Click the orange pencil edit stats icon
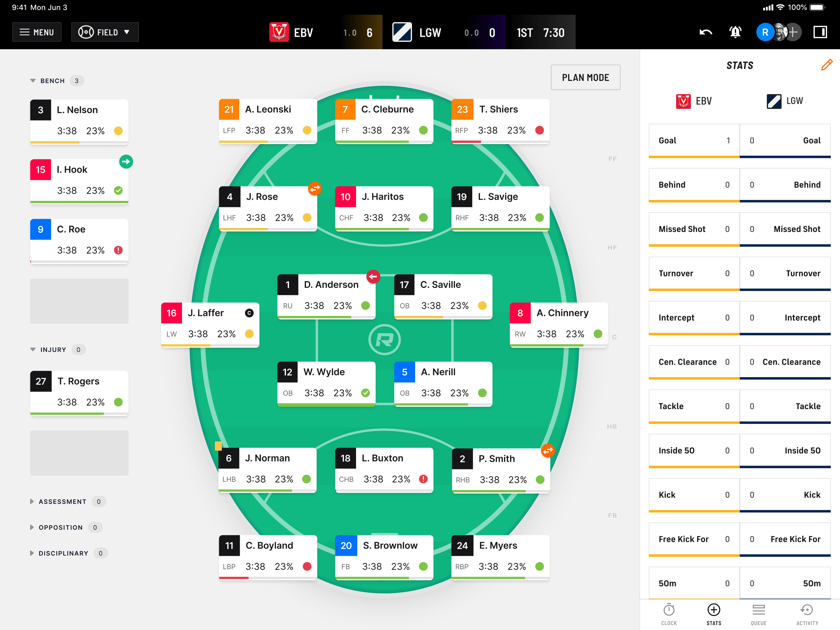840x630 pixels. pos(826,65)
